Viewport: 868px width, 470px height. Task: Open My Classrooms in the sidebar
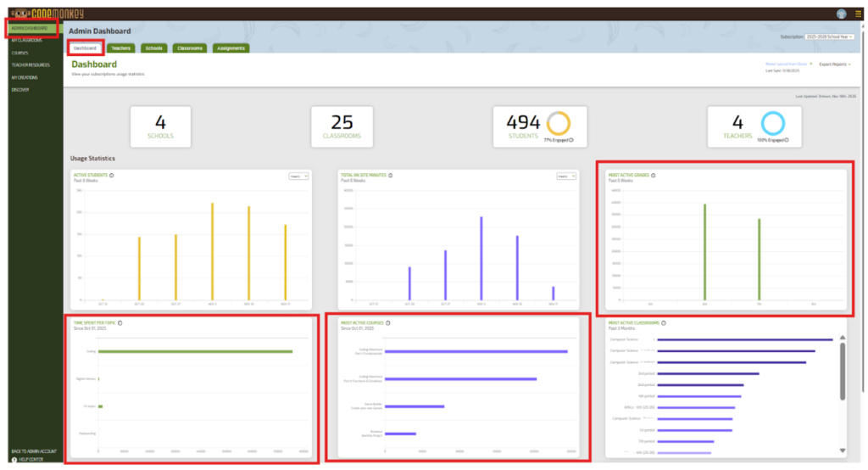point(27,40)
